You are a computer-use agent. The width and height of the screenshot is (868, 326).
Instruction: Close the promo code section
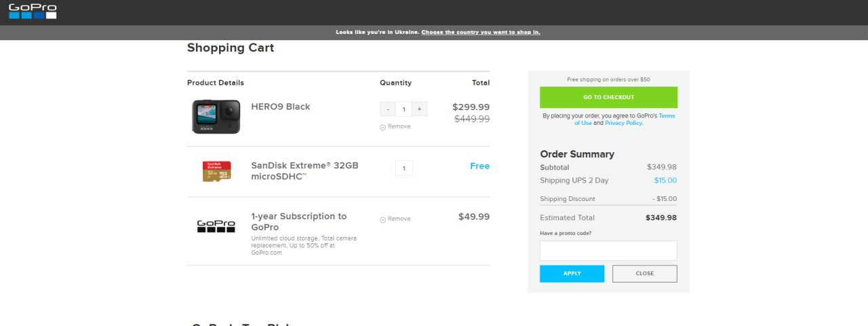pyautogui.click(x=645, y=274)
